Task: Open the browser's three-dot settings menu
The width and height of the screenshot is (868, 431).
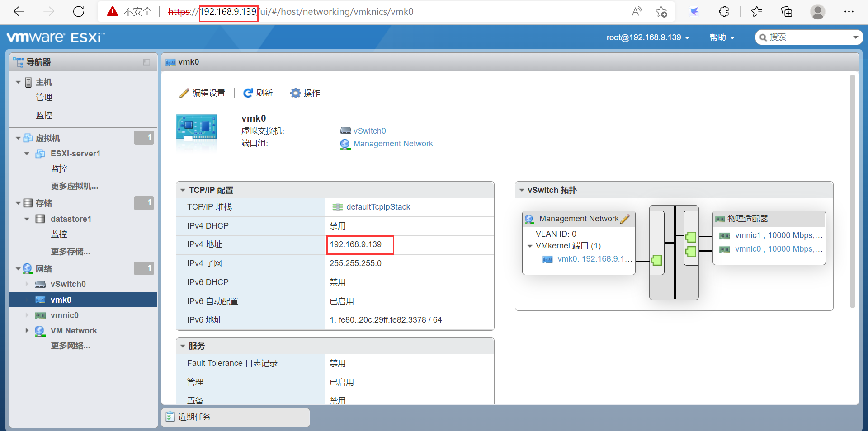Action: tap(849, 12)
